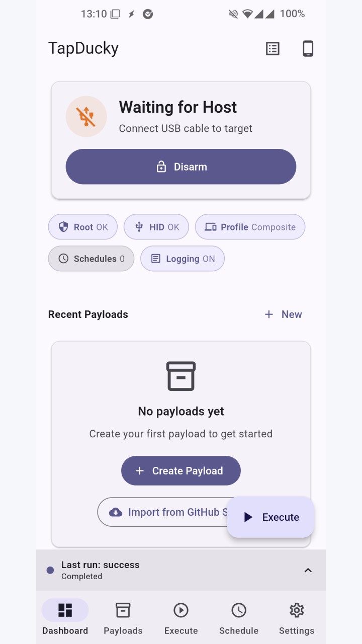Open the Profile Composite chip
The height and width of the screenshot is (644, 362).
pyautogui.click(x=250, y=227)
